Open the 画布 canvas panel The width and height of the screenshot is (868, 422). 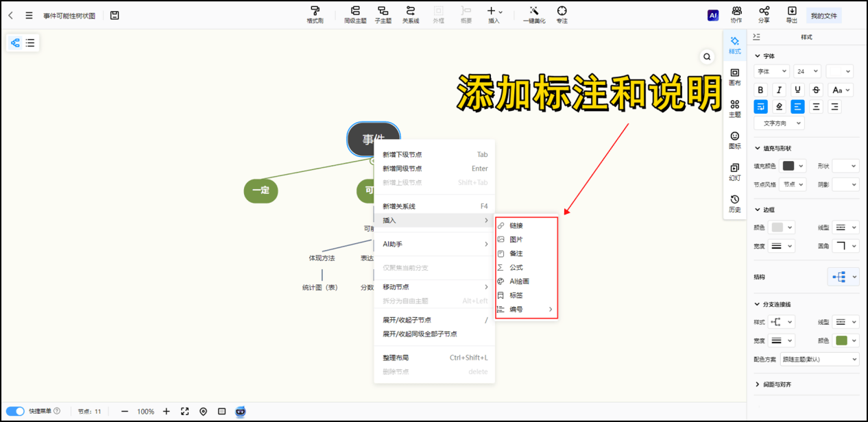[x=734, y=76]
